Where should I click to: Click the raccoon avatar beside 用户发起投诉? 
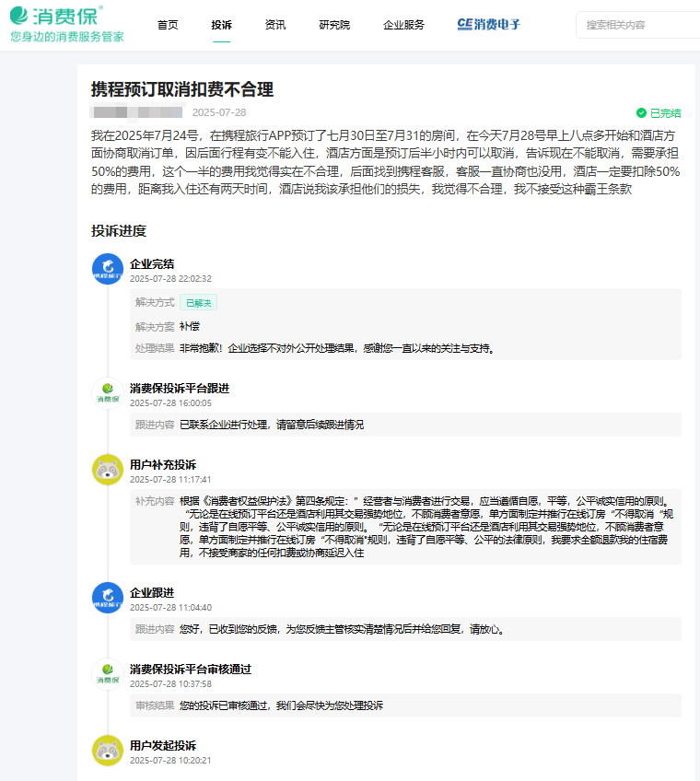point(108,751)
